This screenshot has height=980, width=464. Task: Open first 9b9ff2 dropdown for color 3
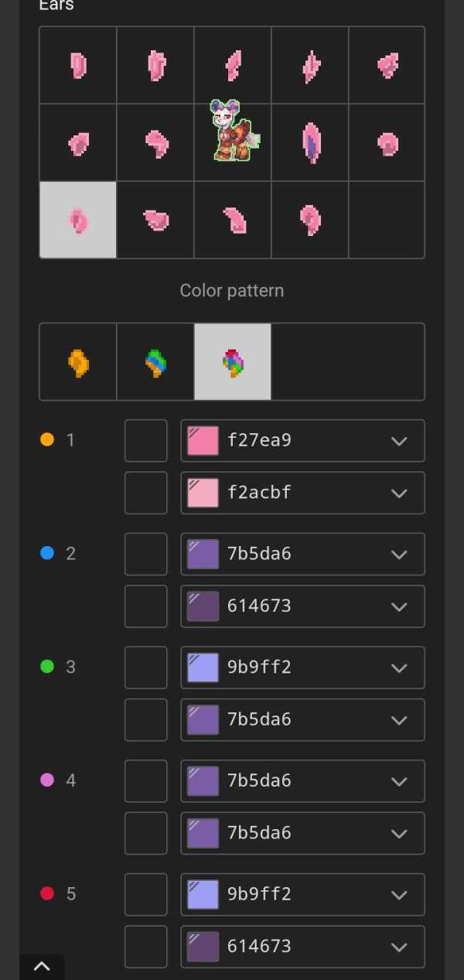pos(399,668)
